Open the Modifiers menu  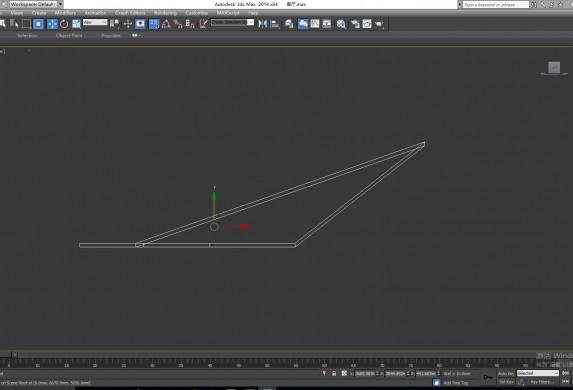click(65, 13)
